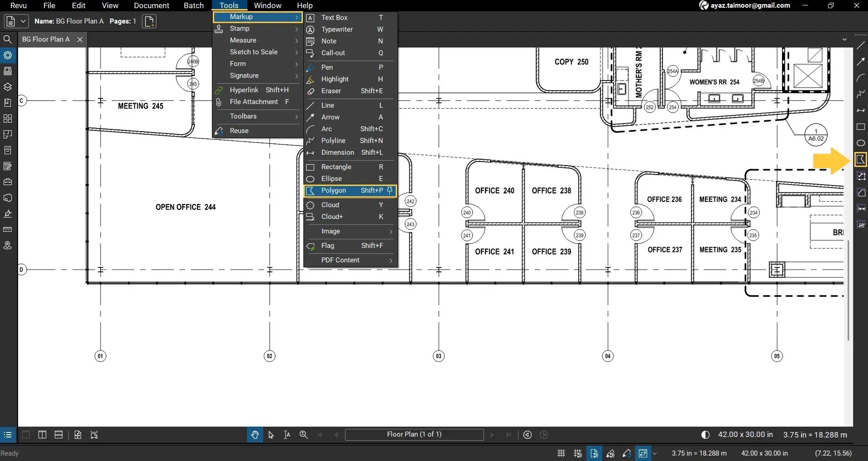
Task: Open the Image submenu arrow
Action: tap(390, 231)
